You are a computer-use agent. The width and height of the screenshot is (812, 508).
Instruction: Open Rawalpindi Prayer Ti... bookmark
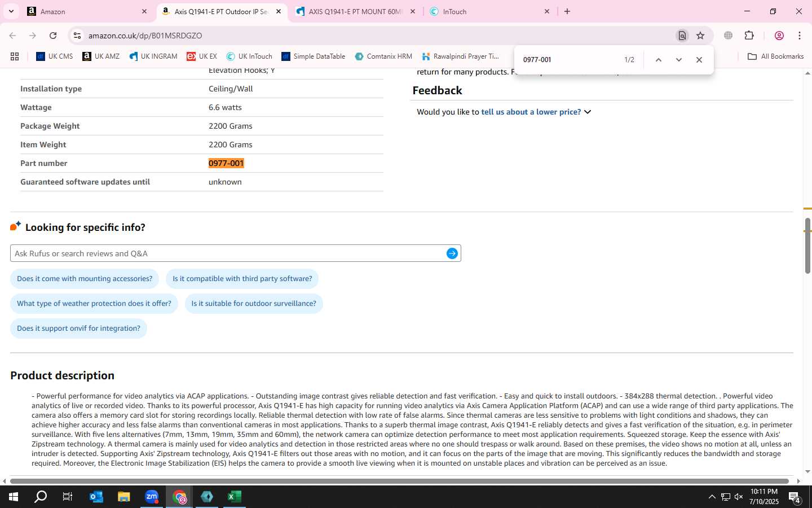coord(460,56)
